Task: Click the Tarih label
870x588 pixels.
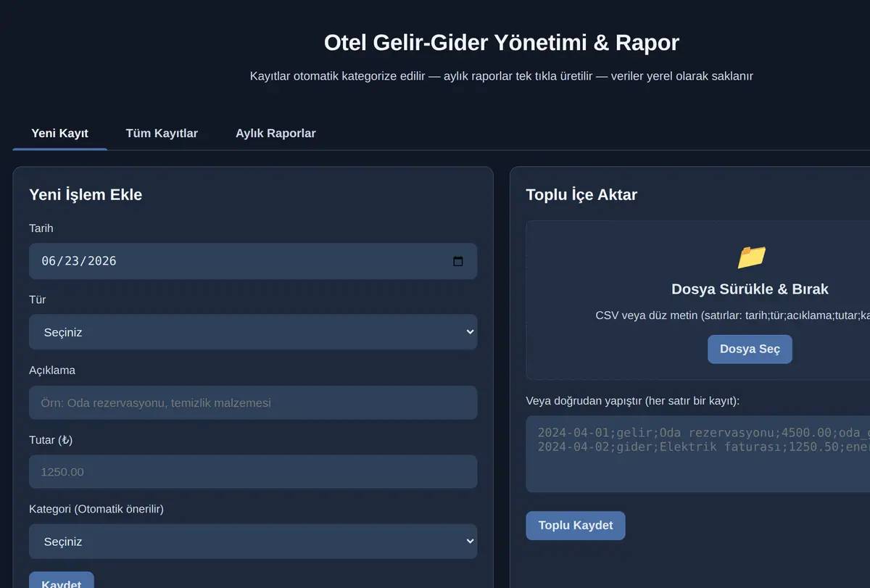Action: 41,228
